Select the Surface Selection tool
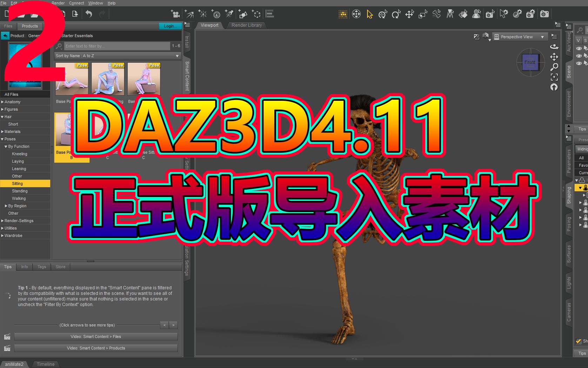This screenshot has width=588, height=368. (463, 14)
